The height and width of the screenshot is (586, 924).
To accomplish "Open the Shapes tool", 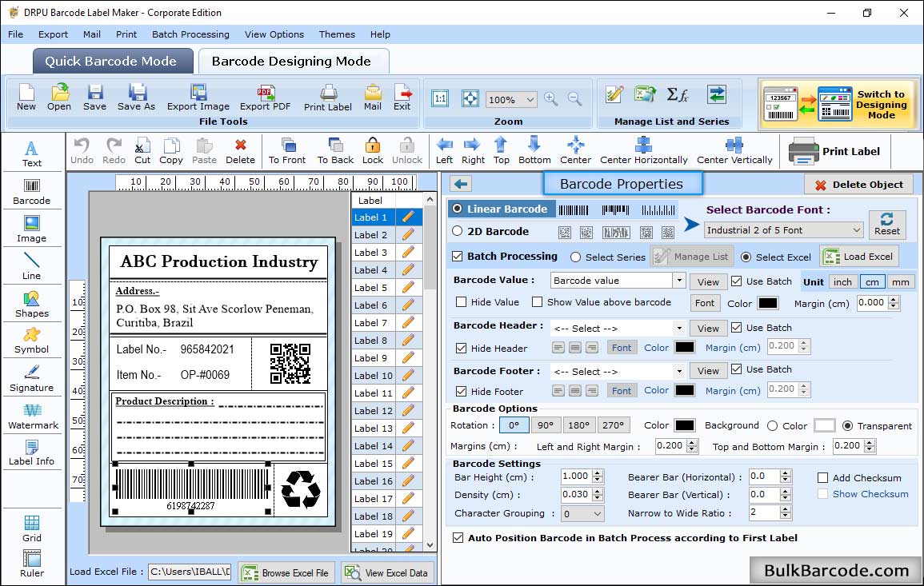I will point(32,304).
